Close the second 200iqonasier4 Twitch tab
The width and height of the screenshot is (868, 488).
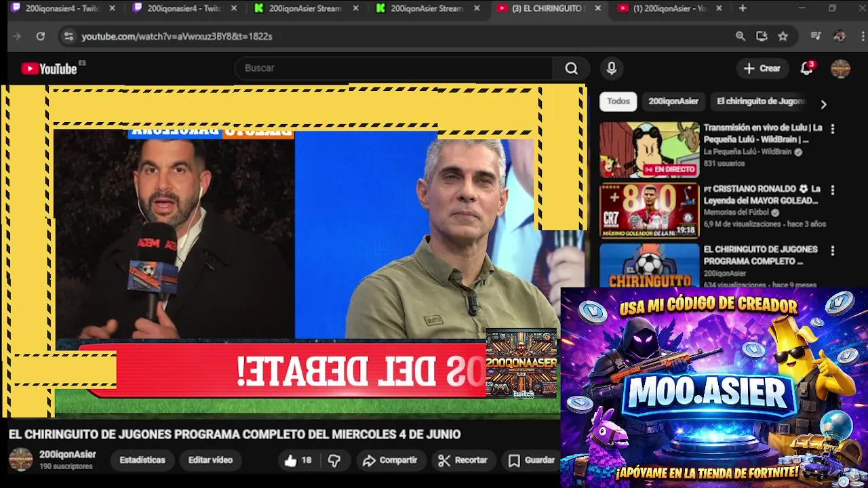coord(234,8)
